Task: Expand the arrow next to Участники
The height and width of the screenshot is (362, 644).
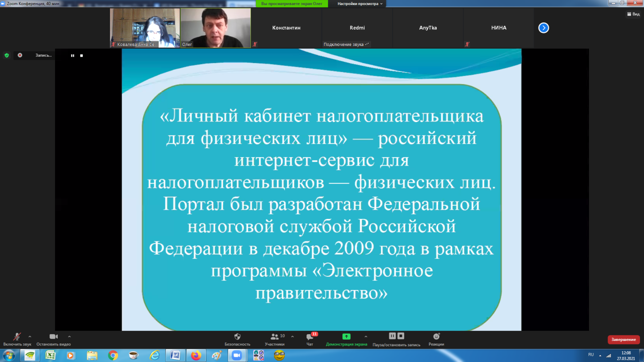Action: [292, 336]
